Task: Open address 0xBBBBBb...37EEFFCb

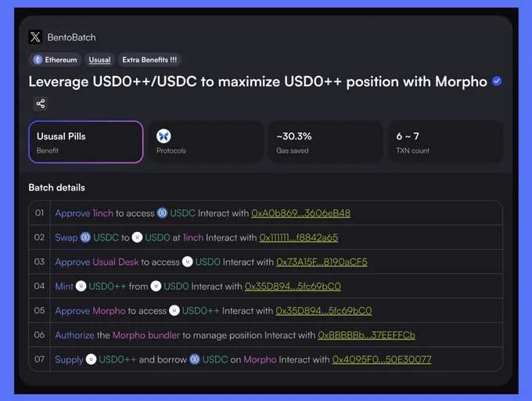Action: coord(366,335)
